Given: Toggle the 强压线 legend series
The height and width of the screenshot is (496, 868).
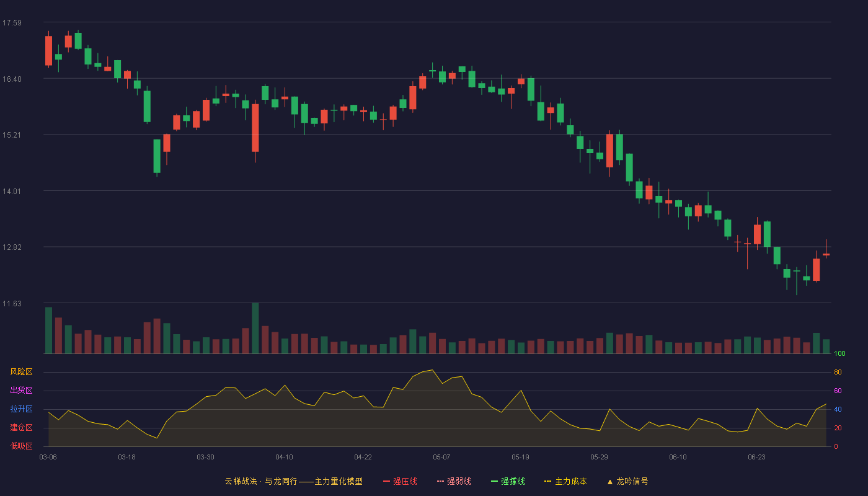Looking at the screenshot, I should (x=400, y=481).
